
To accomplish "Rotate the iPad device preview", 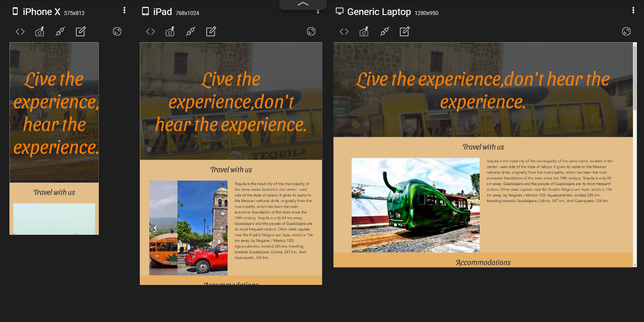I will point(311,32).
